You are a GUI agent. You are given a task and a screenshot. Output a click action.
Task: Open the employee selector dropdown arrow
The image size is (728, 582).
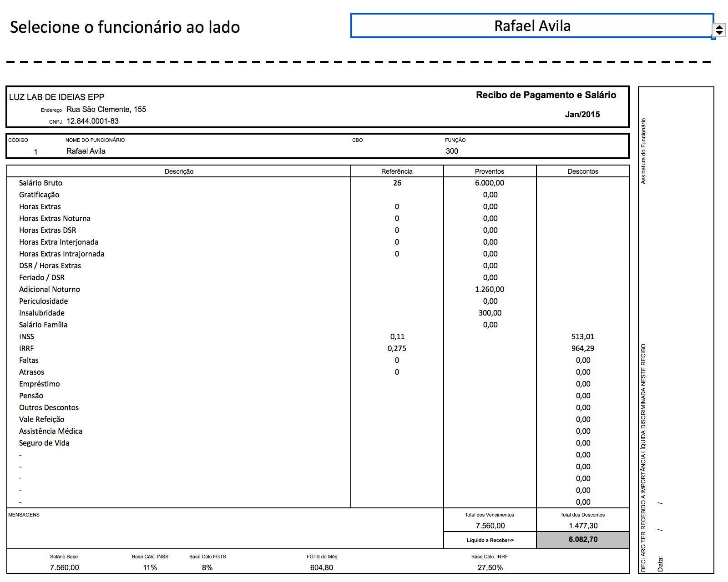[719, 30]
